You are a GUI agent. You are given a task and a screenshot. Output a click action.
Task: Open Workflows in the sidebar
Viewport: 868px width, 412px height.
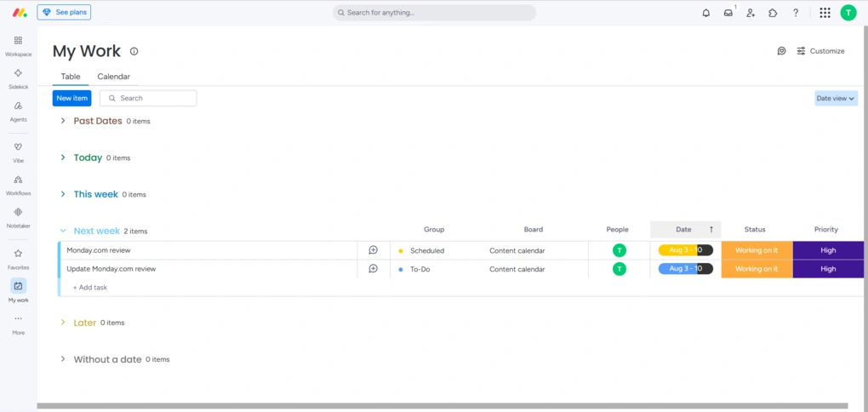coord(18,185)
